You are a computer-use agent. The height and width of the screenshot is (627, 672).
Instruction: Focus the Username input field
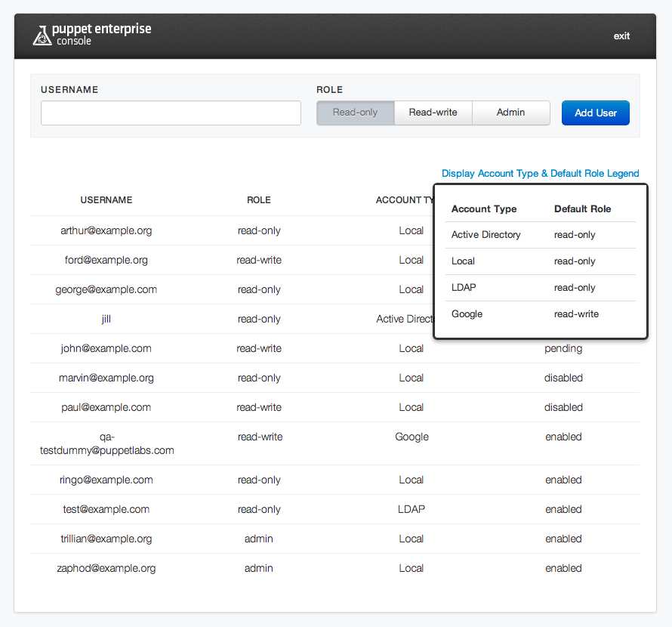(x=171, y=113)
